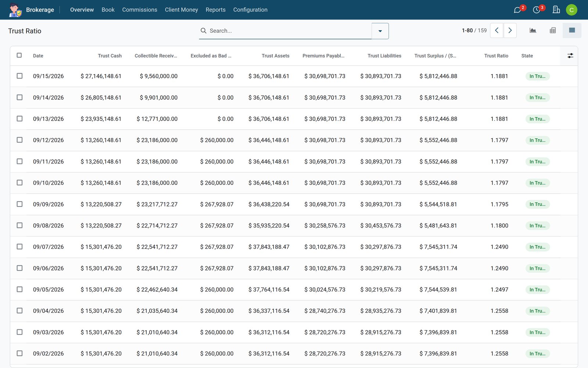Focus the Search input field
Screen dimensions: 588x368
point(290,31)
